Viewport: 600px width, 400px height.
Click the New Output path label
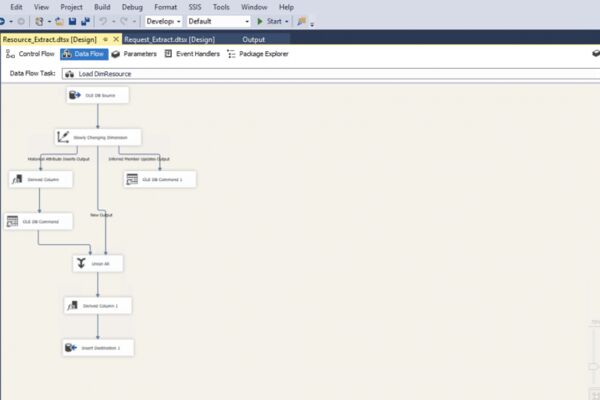click(101, 215)
